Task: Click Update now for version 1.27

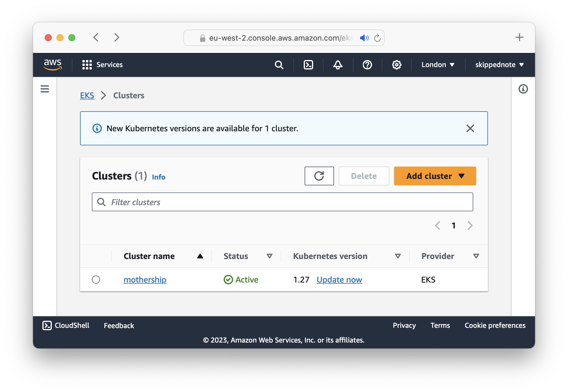Action: pos(339,280)
